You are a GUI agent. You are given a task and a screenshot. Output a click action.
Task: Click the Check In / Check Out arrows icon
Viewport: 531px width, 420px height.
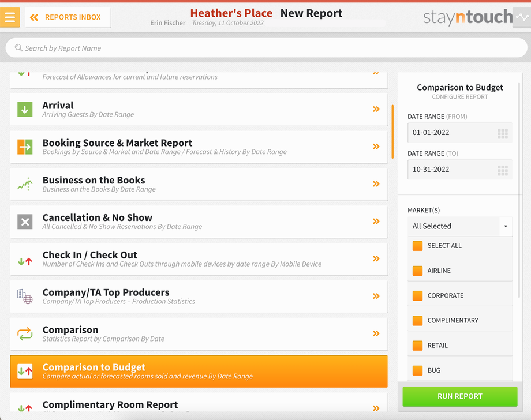[25, 261]
